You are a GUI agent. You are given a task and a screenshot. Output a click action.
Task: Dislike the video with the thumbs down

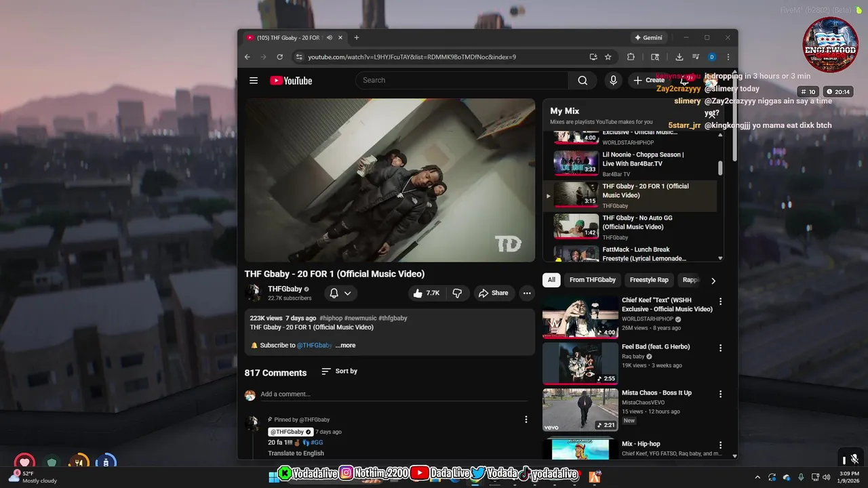pos(457,293)
